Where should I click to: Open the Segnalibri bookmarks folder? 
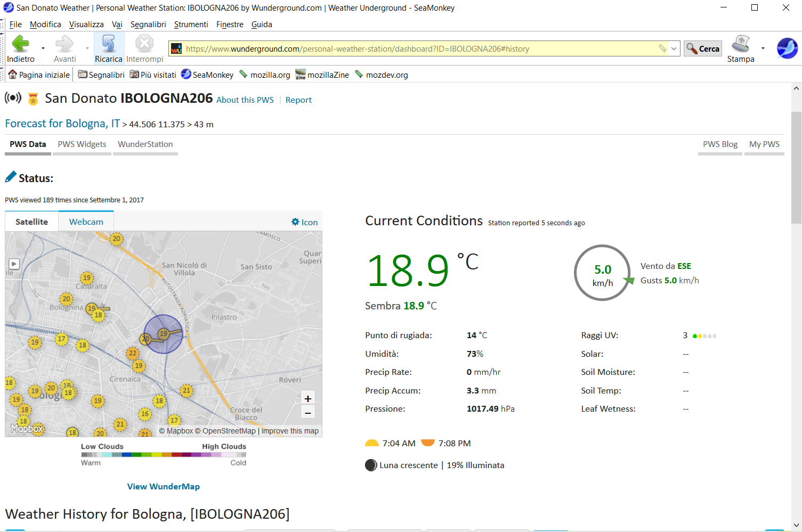[x=101, y=75]
